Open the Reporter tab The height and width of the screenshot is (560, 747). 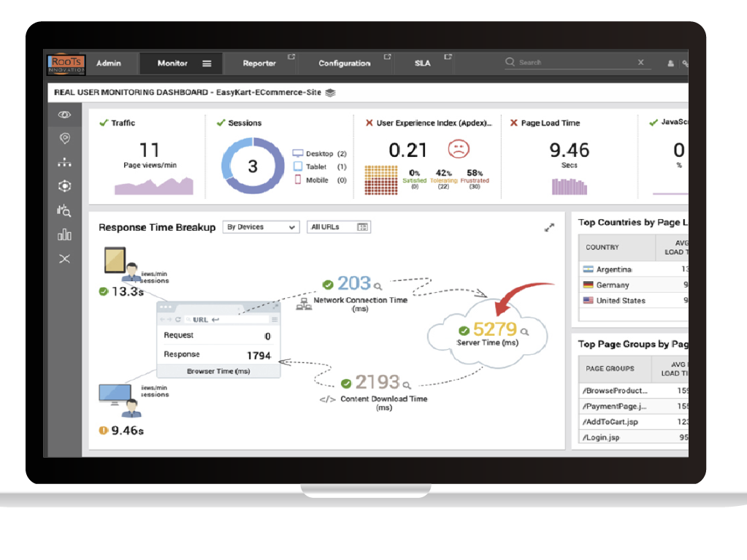coord(259,64)
